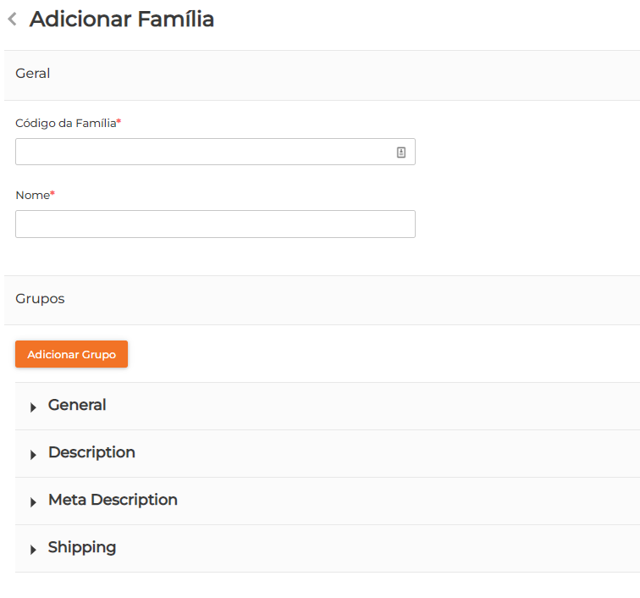The height and width of the screenshot is (598, 640).
Task: Click the Adicionar Família page title
Action: [121, 19]
